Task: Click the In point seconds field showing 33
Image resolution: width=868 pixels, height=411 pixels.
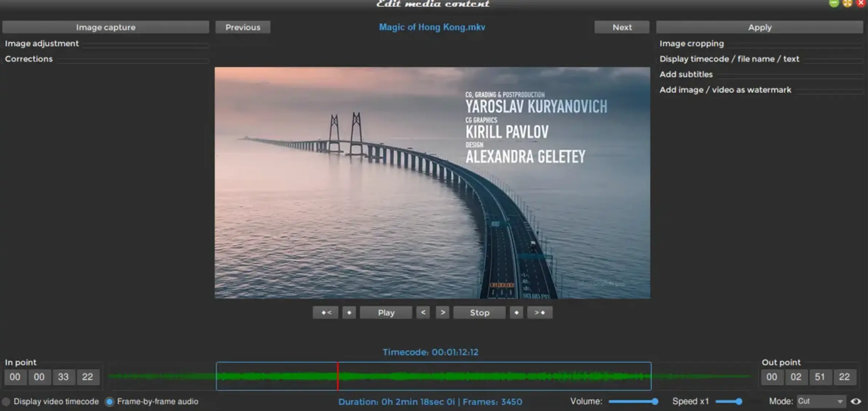Action: point(63,377)
